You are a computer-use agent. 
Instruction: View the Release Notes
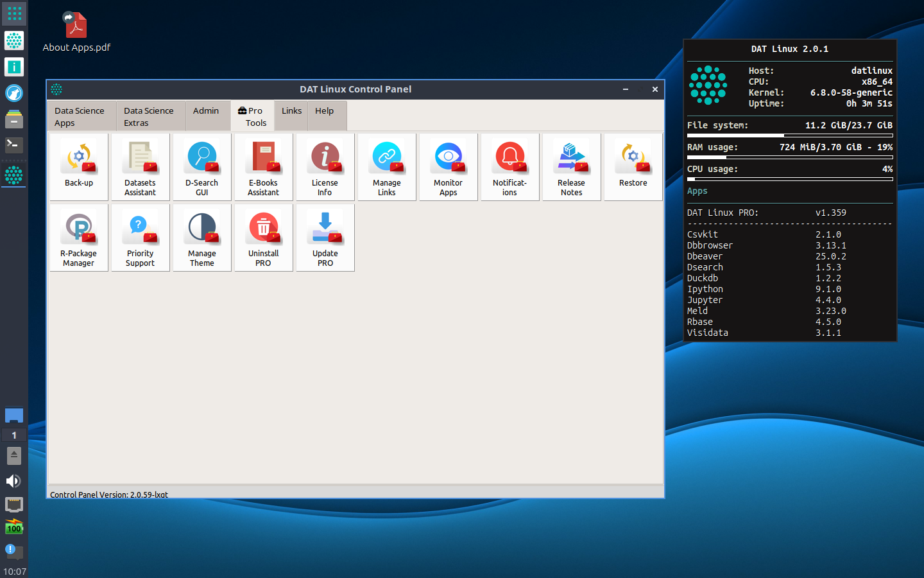[x=571, y=167]
